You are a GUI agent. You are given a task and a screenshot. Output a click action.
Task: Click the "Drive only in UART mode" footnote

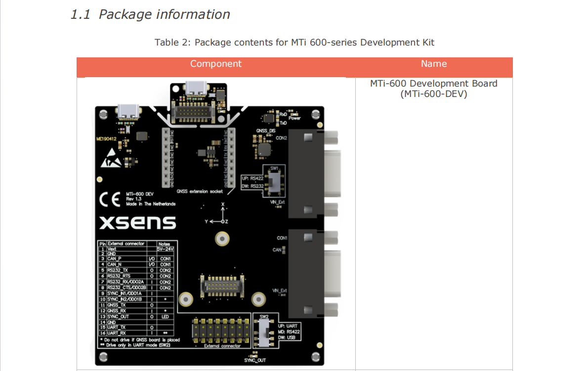pos(135,345)
